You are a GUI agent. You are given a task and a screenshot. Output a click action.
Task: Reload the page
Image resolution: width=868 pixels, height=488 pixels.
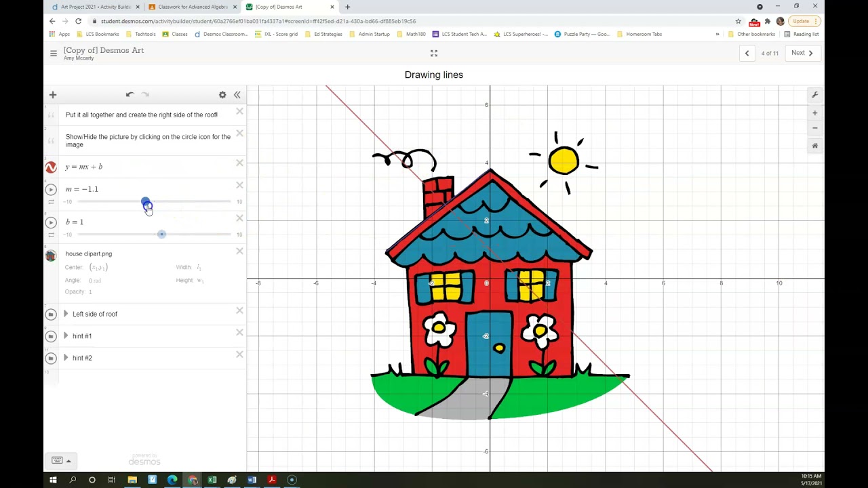[x=79, y=21]
